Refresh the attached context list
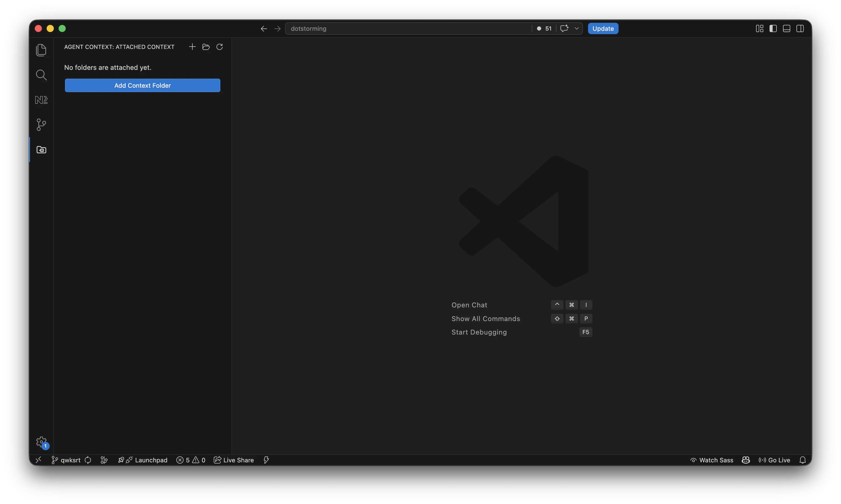The width and height of the screenshot is (841, 504). pyautogui.click(x=220, y=47)
